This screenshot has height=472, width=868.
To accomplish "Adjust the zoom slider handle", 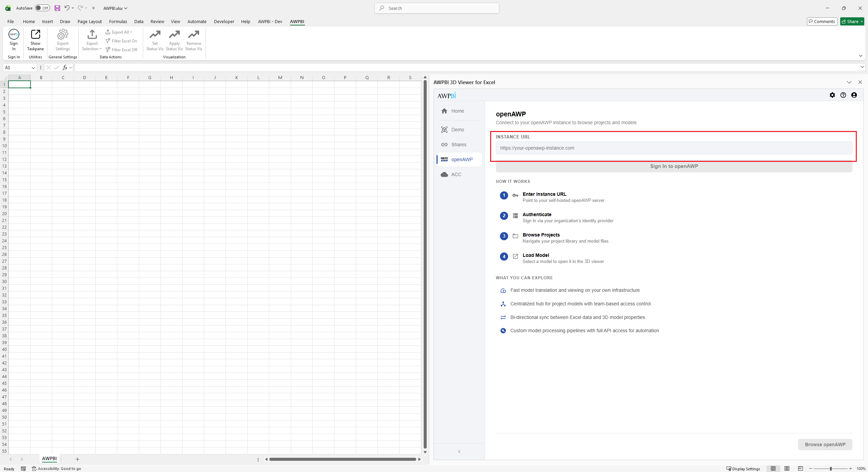I will point(831,469).
